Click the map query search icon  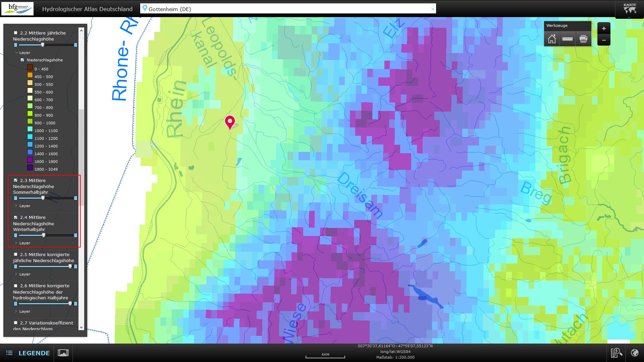(616, 353)
